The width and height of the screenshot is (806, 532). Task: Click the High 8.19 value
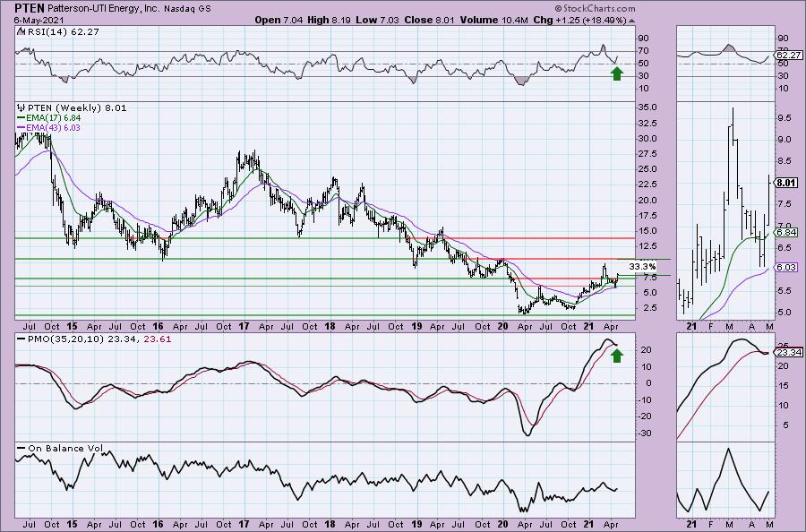330,20
